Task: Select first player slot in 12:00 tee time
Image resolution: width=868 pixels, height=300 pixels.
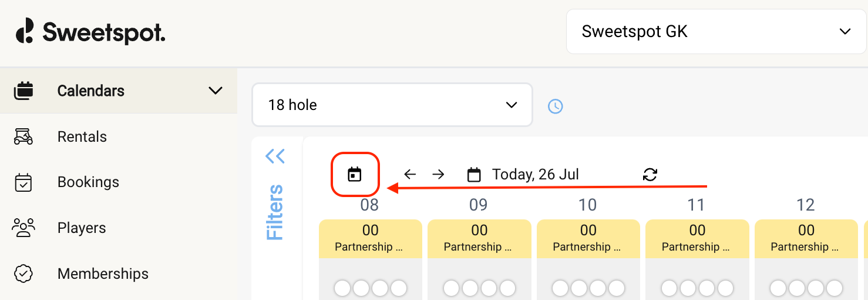Action: 778,288
